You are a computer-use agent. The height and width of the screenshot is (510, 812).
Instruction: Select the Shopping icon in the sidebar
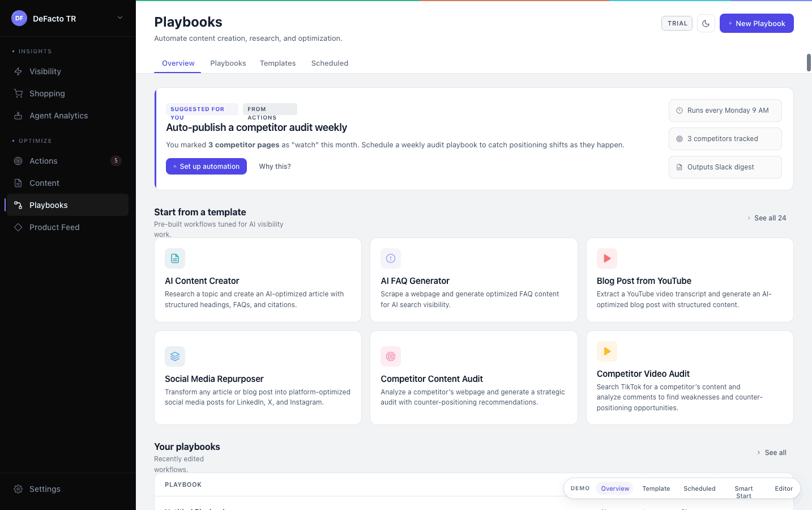(x=18, y=93)
